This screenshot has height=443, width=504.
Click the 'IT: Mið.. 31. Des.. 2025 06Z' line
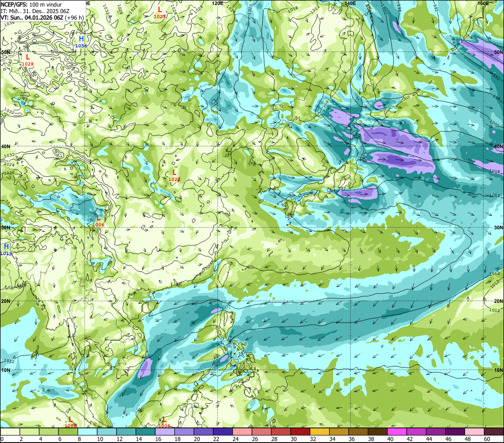point(35,11)
